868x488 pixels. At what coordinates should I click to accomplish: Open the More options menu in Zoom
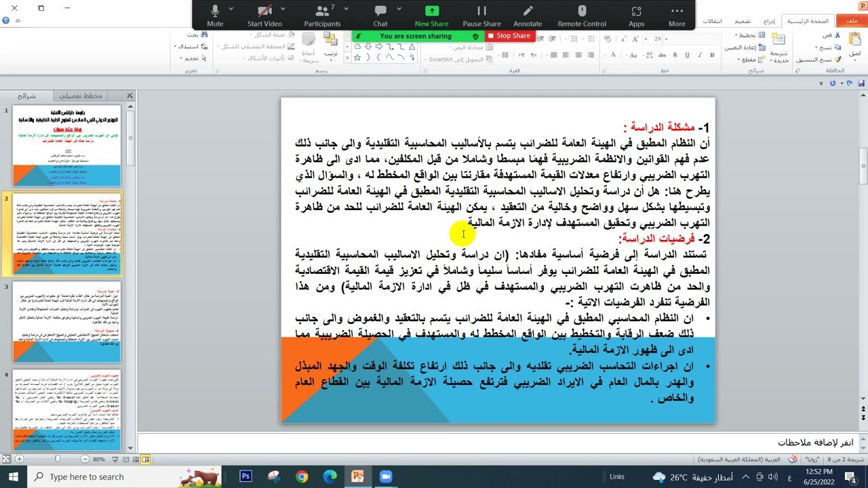[x=677, y=16]
